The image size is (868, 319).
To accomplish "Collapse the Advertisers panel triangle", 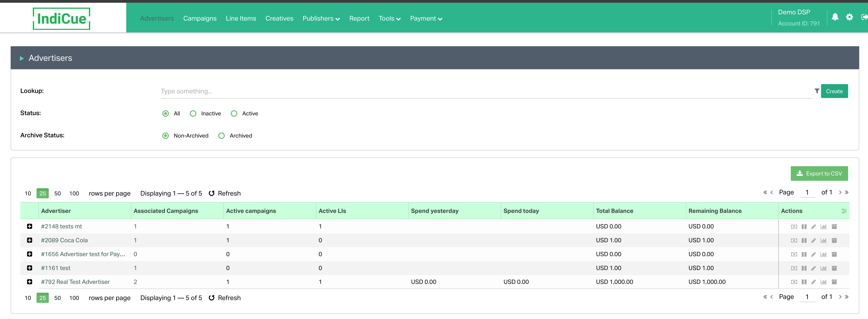I will [22, 58].
